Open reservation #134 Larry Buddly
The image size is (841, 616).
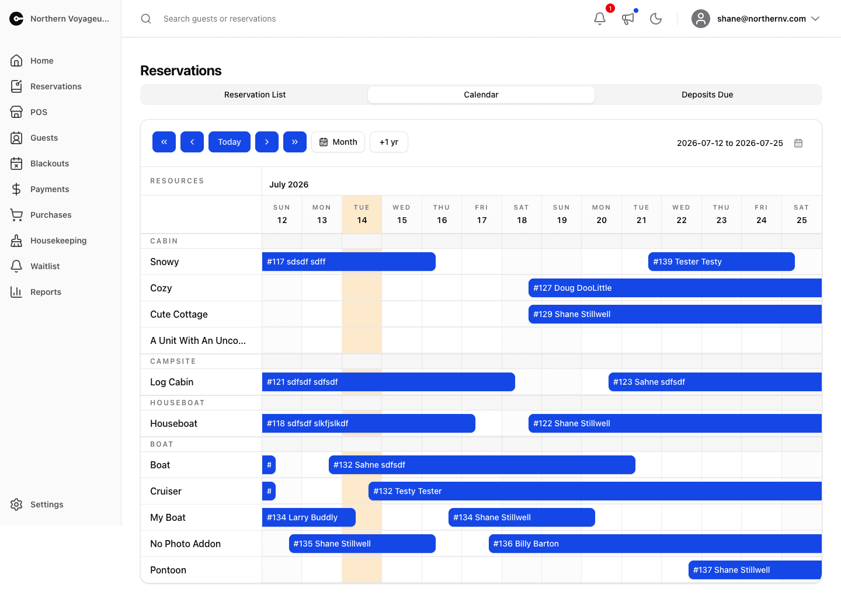point(309,517)
